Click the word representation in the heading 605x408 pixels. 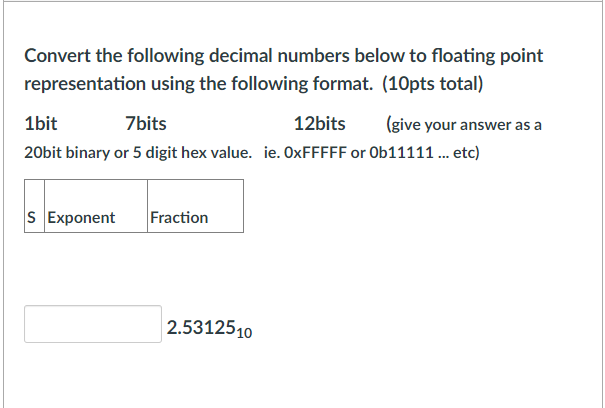(x=85, y=84)
